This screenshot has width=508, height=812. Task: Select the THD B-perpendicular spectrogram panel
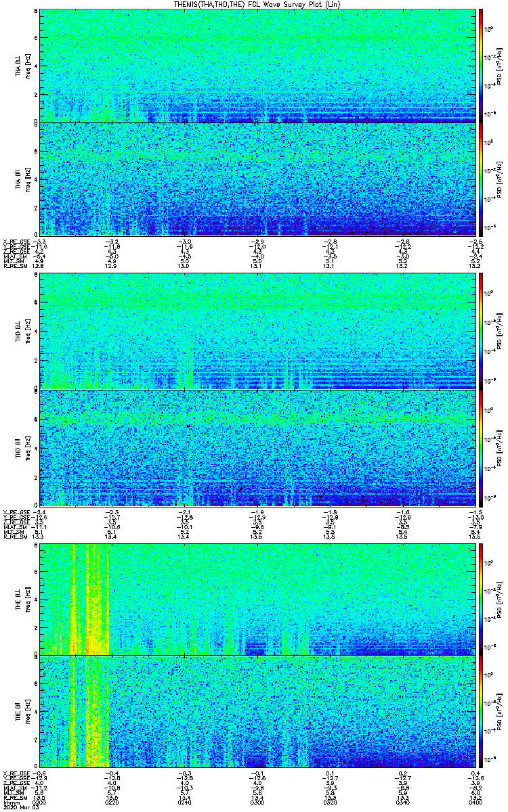pyautogui.click(x=257, y=333)
